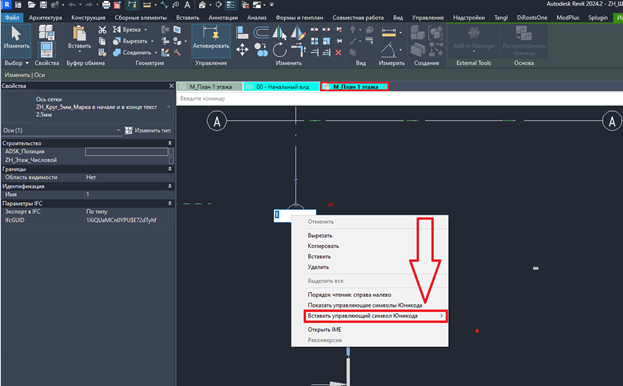Collapse the Границы properties group
Screen dimensions: 623x386
pyautogui.click(x=170, y=169)
